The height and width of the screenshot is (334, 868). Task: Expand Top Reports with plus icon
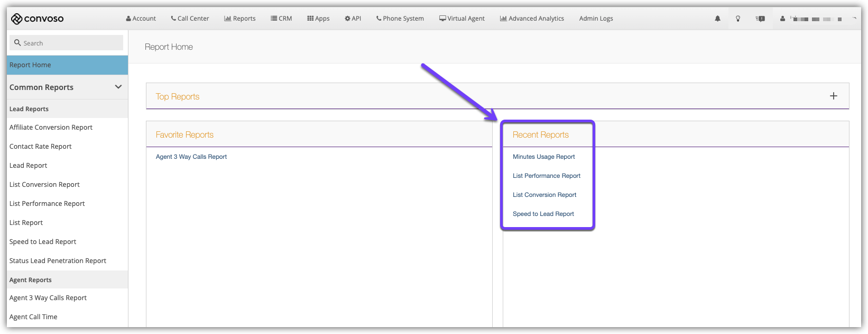(x=833, y=96)
